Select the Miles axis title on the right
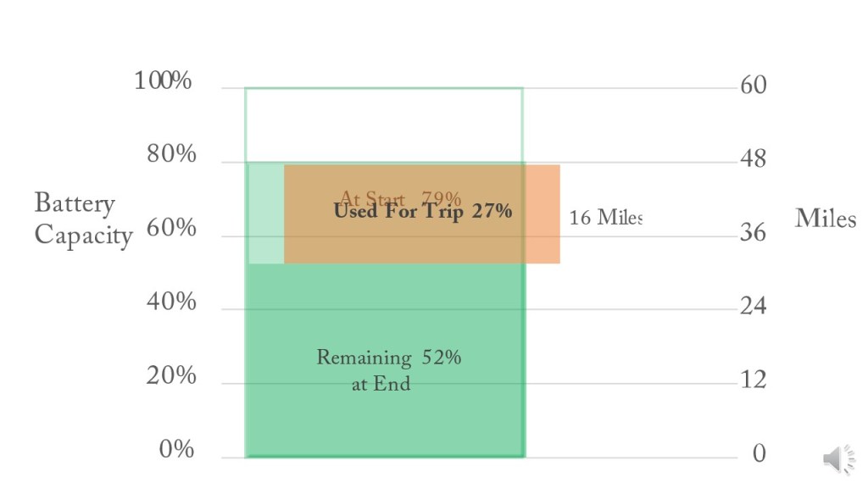The height and width of the screenshot is (488, 868). coord(825,219)
